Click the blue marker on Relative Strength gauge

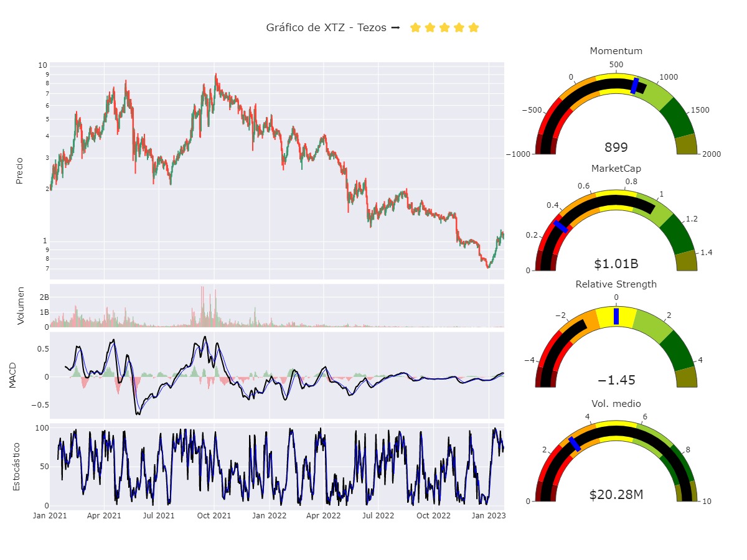616,316
